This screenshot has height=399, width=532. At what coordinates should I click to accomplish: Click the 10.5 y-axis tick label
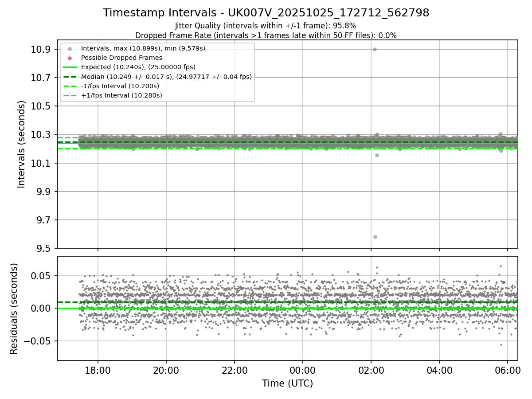coord(41,106)
